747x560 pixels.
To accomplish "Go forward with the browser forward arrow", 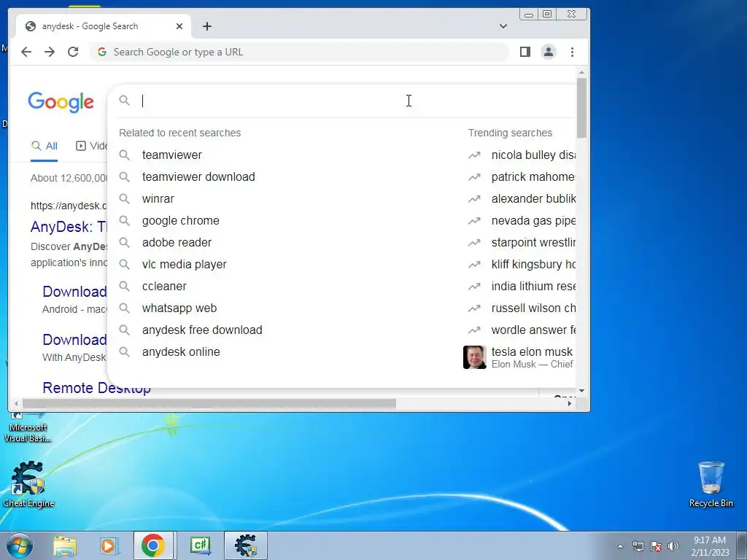I will (x=50, y=52).
